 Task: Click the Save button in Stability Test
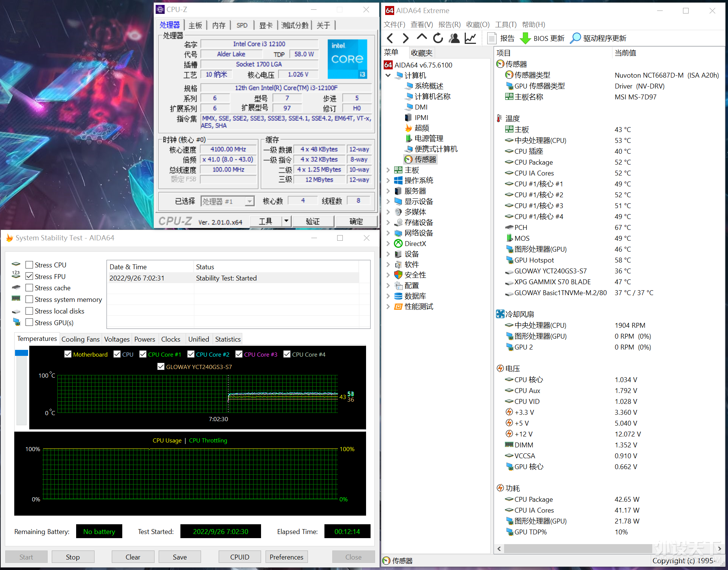(x=180, y=557)
